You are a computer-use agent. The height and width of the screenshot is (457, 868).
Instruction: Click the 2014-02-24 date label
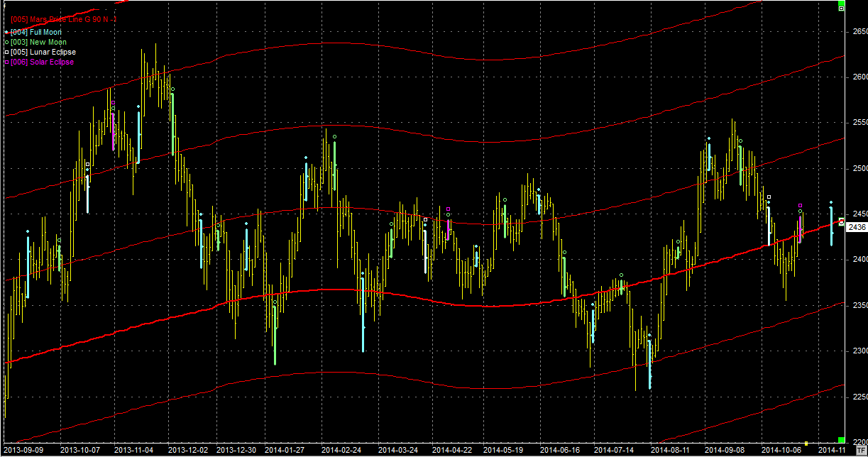point(341,450)
